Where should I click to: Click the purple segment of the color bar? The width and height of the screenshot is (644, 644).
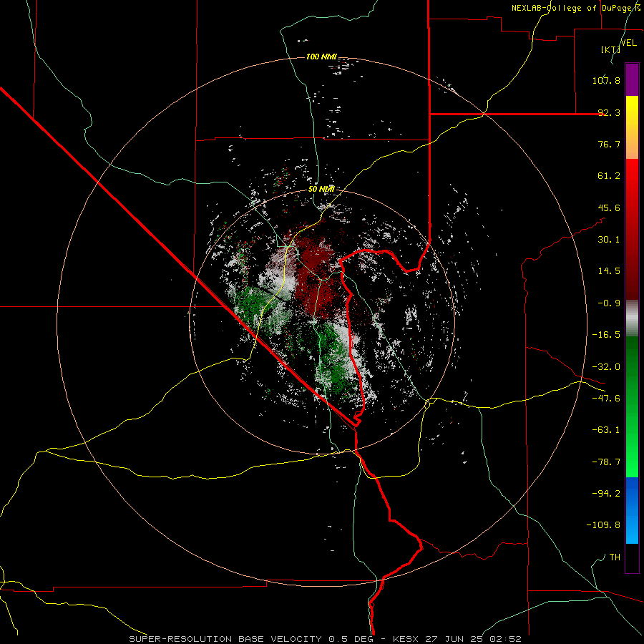click(x=632, y=79)
